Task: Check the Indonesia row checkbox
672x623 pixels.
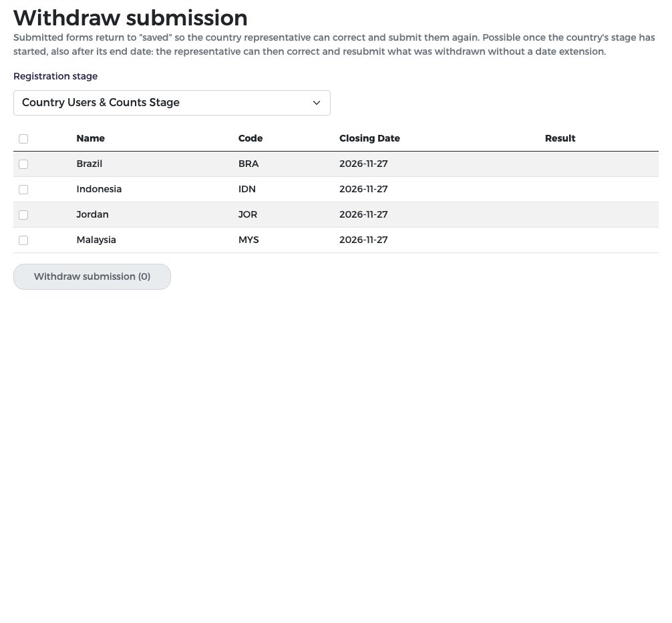Action: [x=23, y=190]
